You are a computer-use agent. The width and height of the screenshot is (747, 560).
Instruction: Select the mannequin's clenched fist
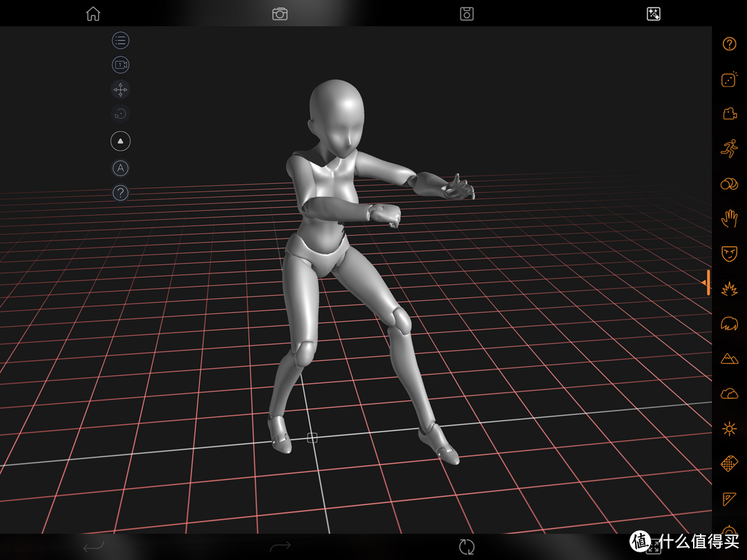pyautogui.click(x=387, y=215)
